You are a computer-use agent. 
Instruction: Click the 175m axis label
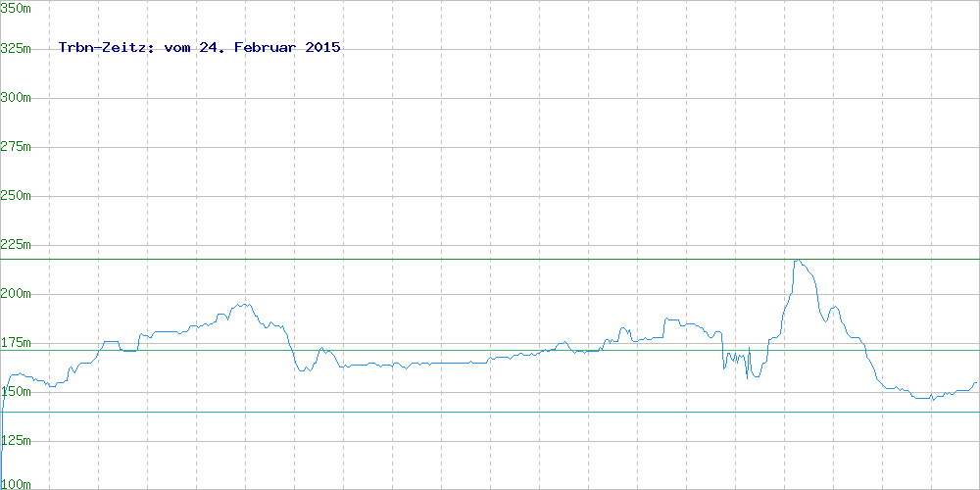pyautogui.click(x=17, y=342)
